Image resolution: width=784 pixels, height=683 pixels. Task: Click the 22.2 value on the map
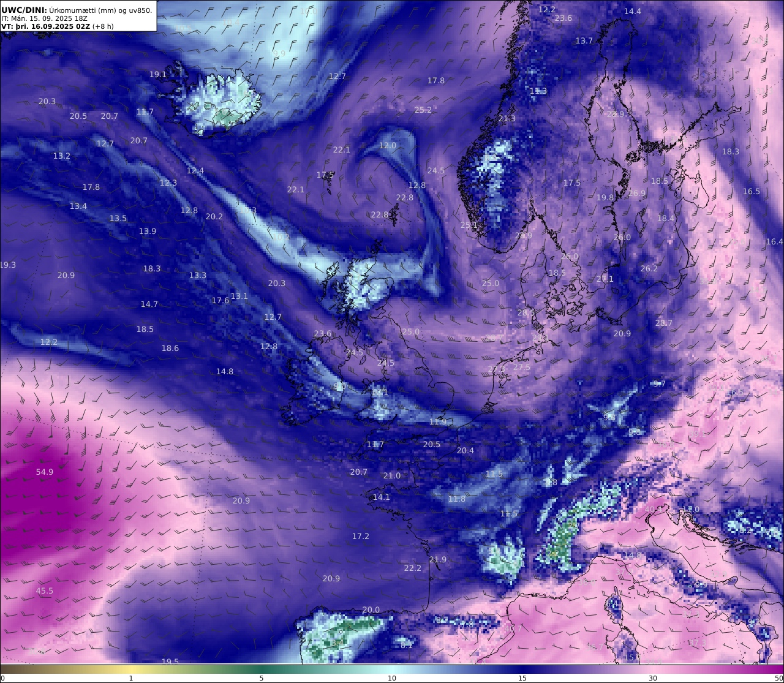(413, 568)
